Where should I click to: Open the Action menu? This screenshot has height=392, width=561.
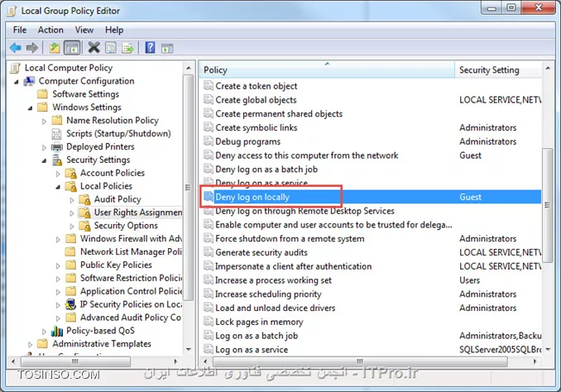[x=50, y=30]
